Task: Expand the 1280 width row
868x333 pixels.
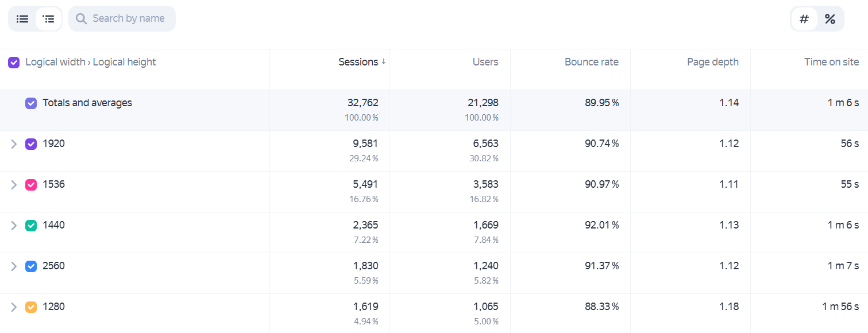Action: (14, 307)
